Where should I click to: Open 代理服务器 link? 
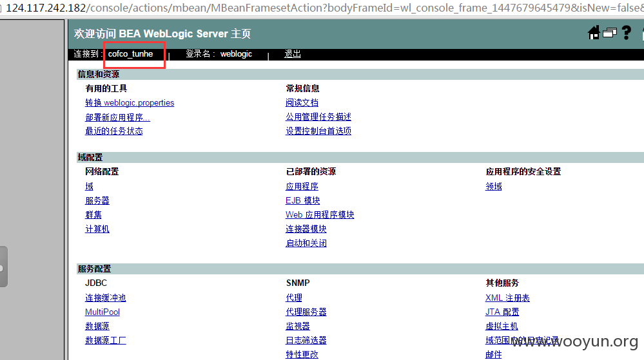[x=306, y=312]
